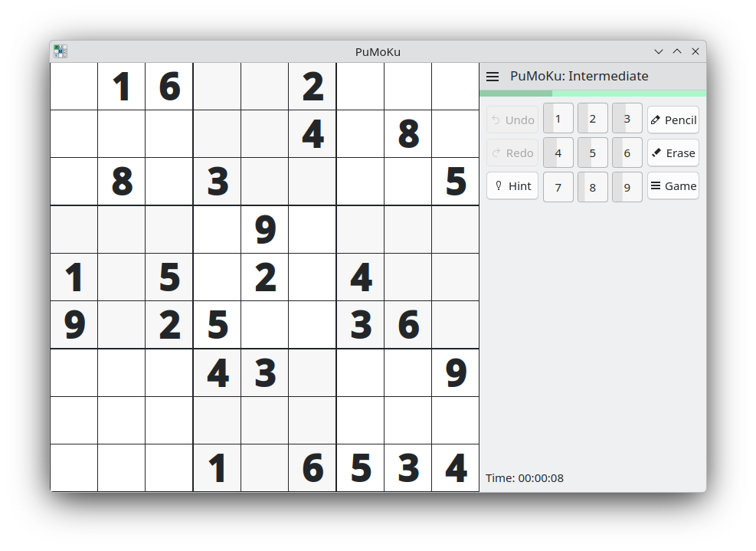
Task: Open the hamburger menu beside PuMoKu title
Action: [493, 77]
